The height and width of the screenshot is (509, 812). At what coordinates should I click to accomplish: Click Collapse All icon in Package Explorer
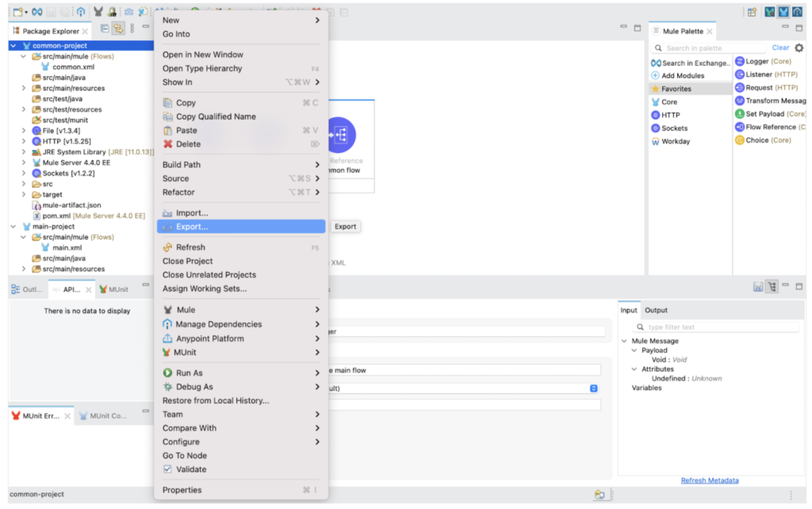pos(105,29)
